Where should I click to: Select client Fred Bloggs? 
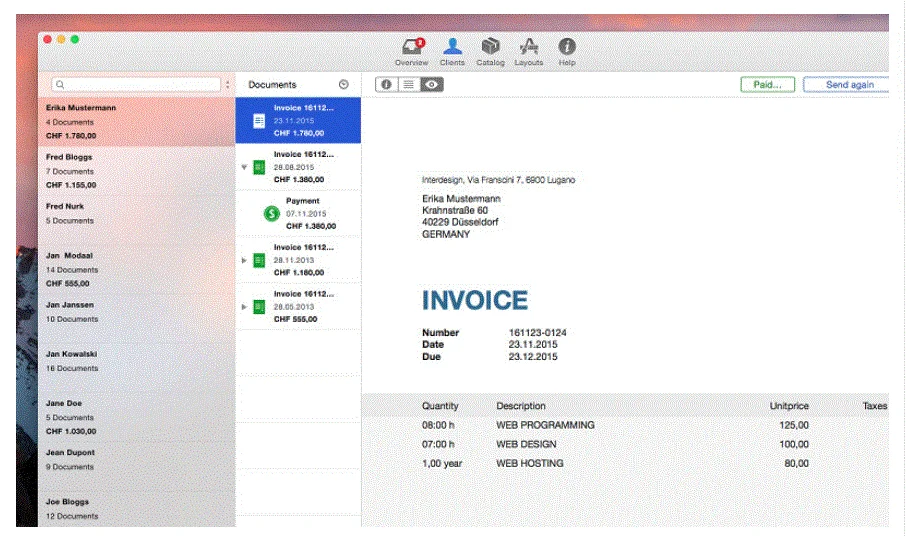coord(137,171)
